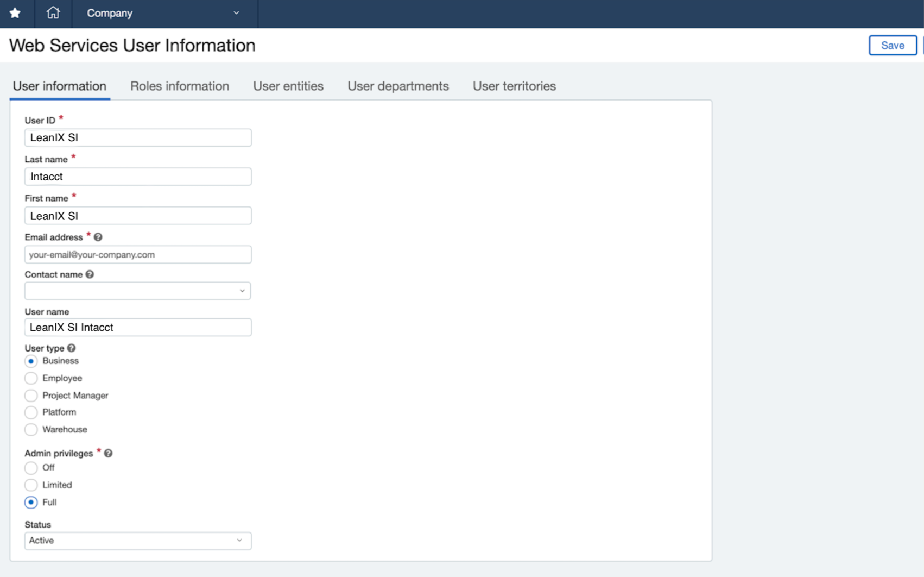Switch to User information tab
The height and width of the screenshot is (577, 924).
[x=60, y=86]
